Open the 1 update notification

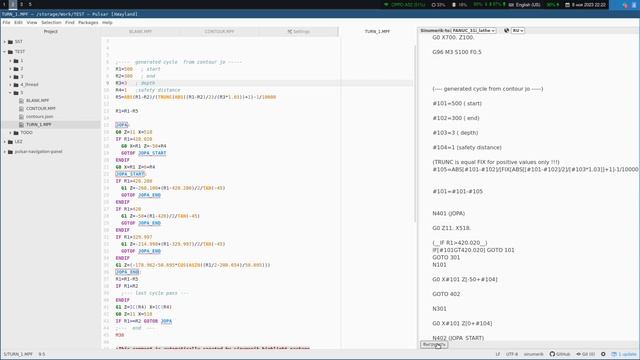624,354
